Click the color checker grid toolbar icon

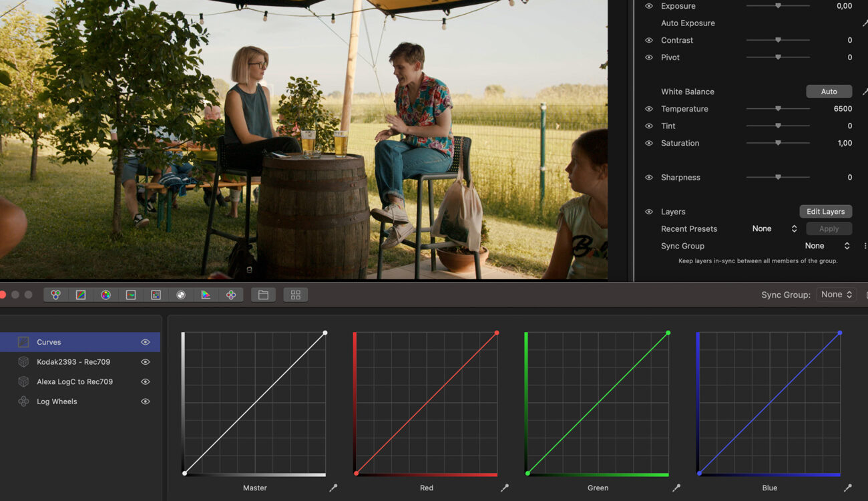coord(156,295)
